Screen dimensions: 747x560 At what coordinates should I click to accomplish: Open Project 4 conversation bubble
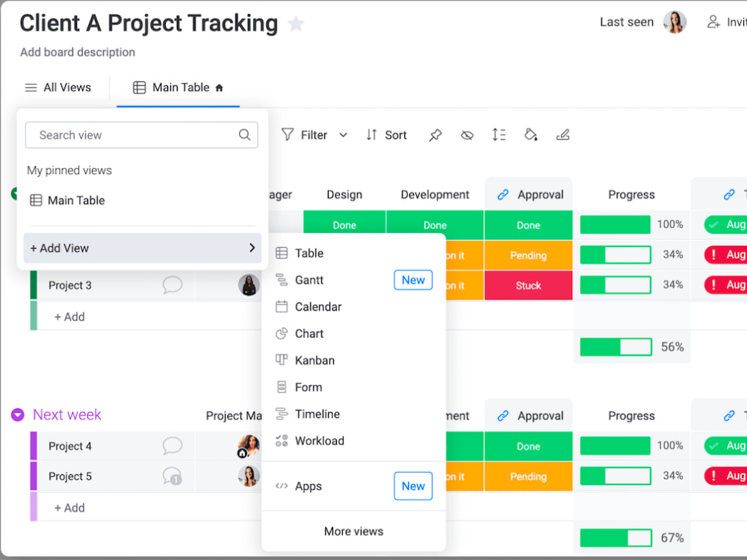[x=172, y=447]
